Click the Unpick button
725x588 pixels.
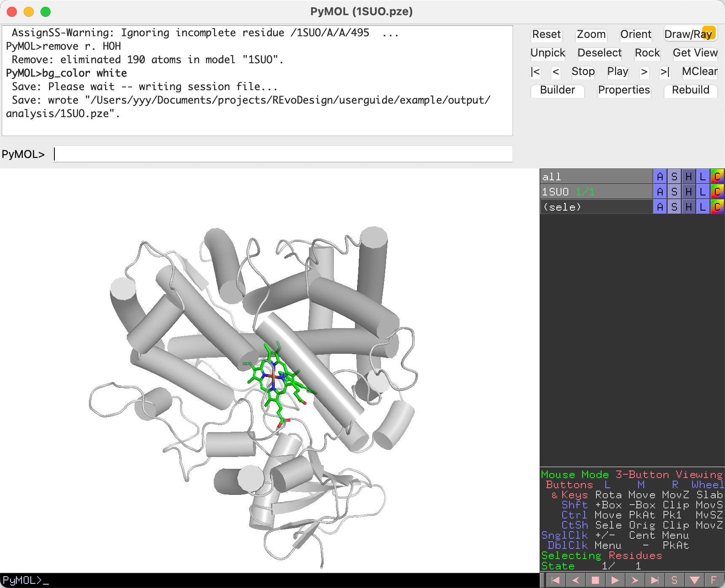(548, 53)
